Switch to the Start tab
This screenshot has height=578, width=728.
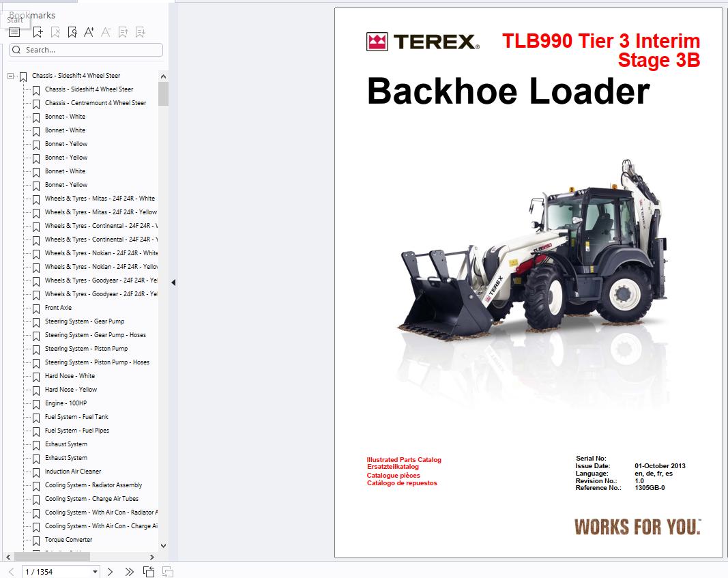pos(14,20)
